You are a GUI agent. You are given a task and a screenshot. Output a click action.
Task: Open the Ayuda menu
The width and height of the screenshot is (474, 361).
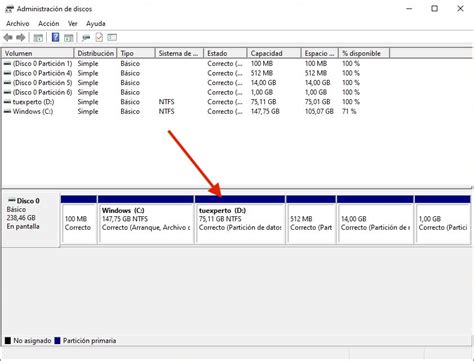point(96,24)
